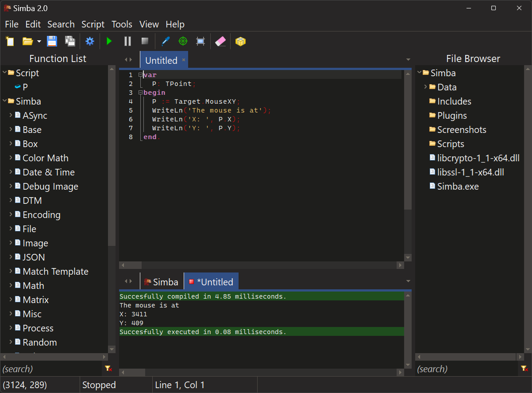
Task: Expand the Date & Time function group
Action: (11, 172)
